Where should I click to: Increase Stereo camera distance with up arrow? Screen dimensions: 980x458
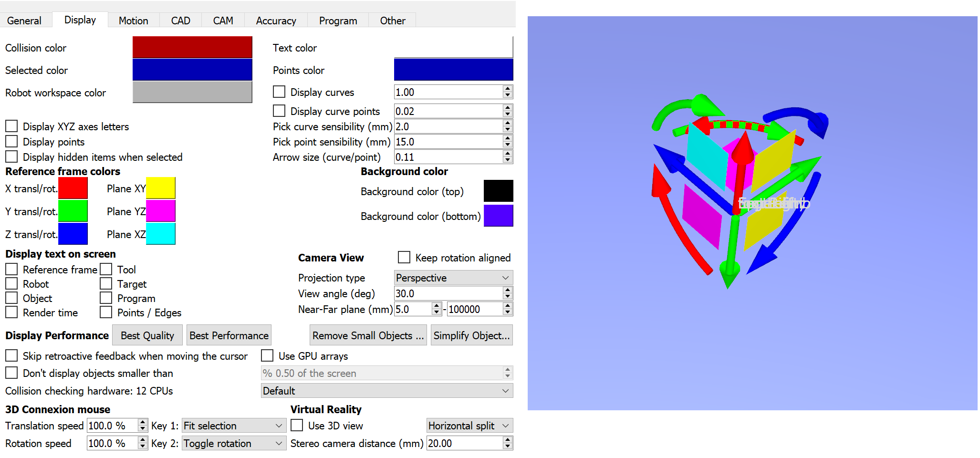click(x=508, y=440)
